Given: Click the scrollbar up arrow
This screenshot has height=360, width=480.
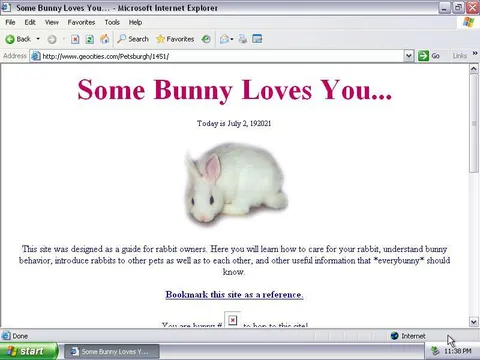Looking at the screenshot, I should [x=474, y=69].
